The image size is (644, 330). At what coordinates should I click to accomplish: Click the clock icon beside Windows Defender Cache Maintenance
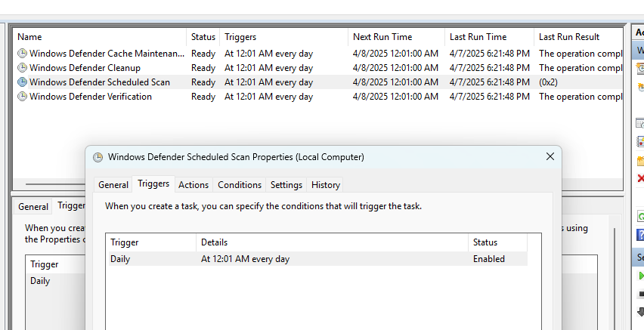coord(22,54)
